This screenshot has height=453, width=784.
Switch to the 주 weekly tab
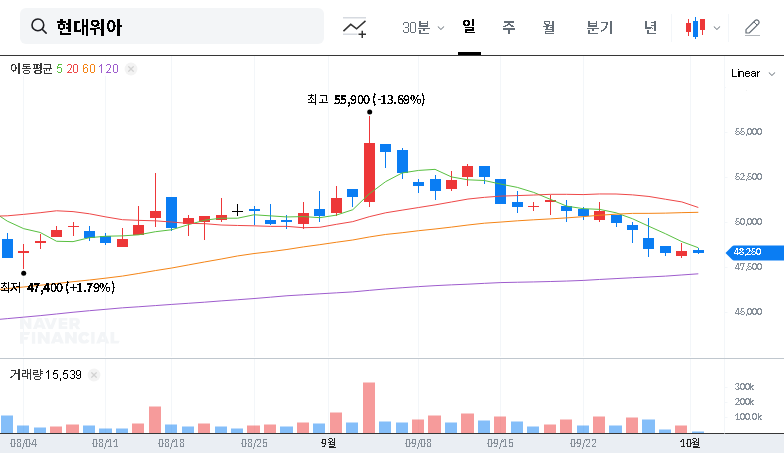[x=509, y=27]
